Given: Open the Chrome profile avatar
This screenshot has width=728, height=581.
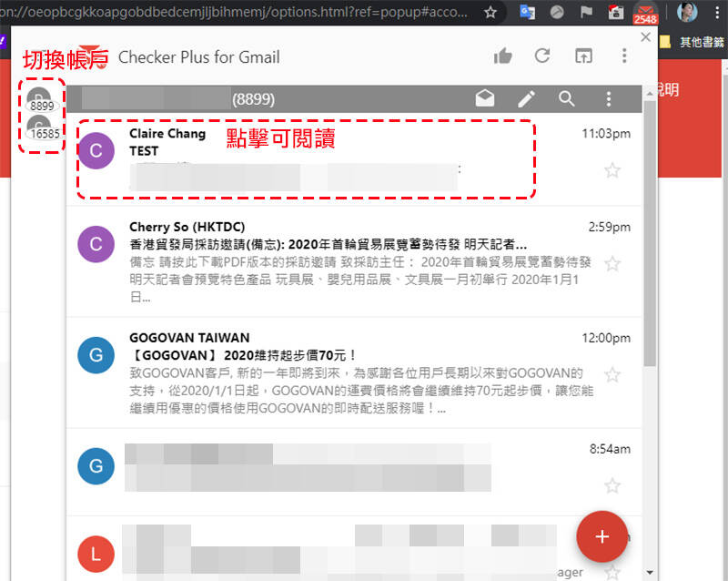Looking at the screenshot, I should (687, 13).
